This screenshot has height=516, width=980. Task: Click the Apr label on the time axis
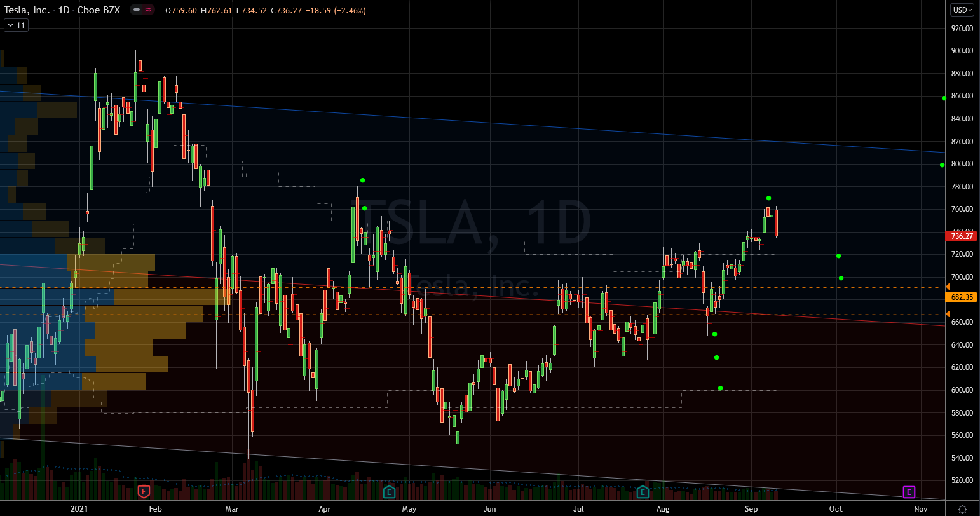(x=324, y=509)
